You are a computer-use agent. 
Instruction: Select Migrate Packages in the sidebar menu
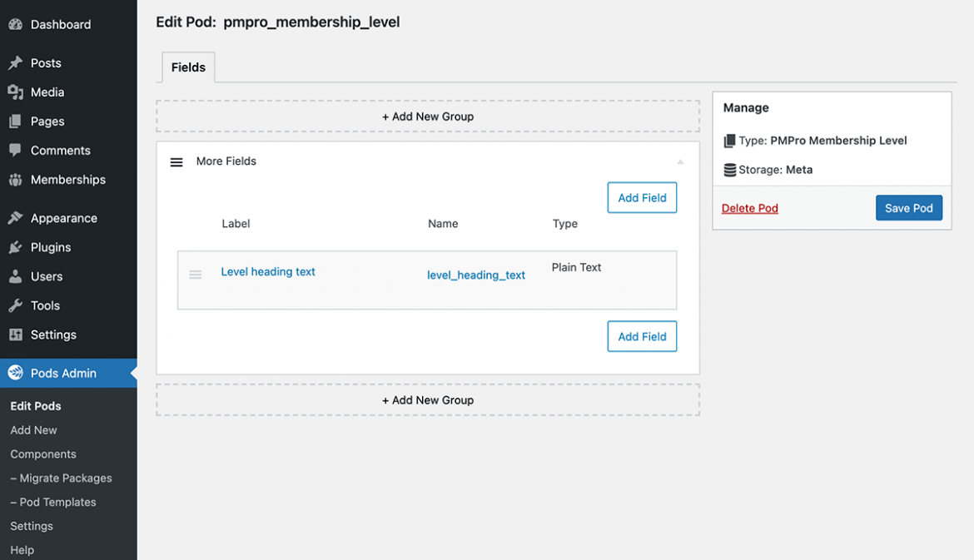tap(62, 478)
